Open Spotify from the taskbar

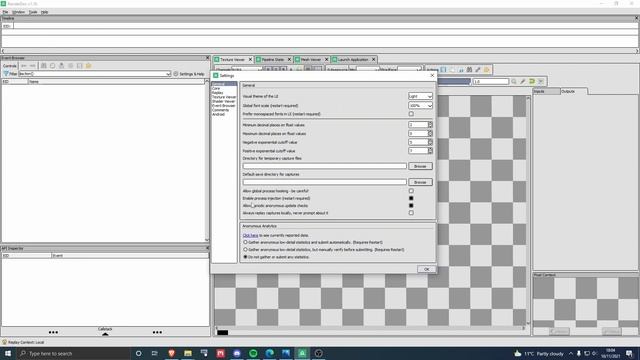pyautogui.click(x=253, y=353)
